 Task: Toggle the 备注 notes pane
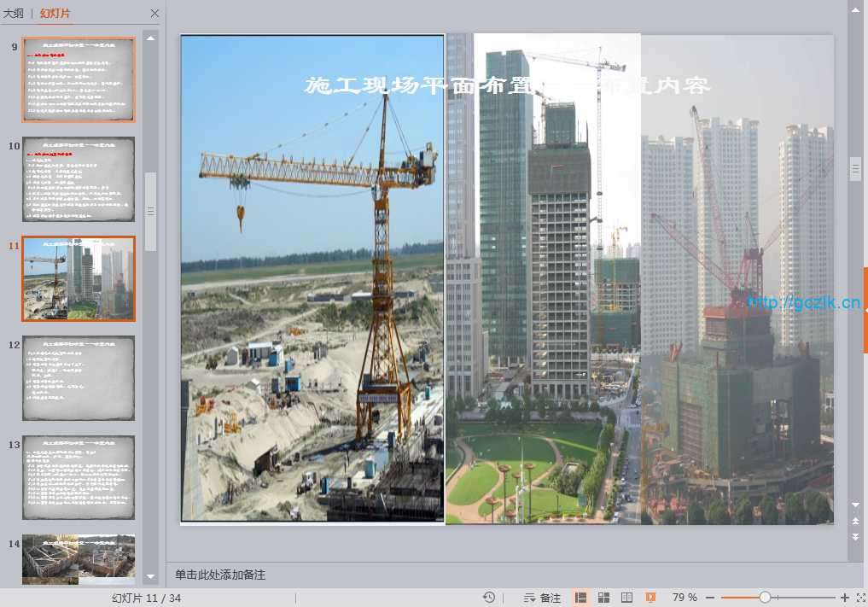point(543,598)
